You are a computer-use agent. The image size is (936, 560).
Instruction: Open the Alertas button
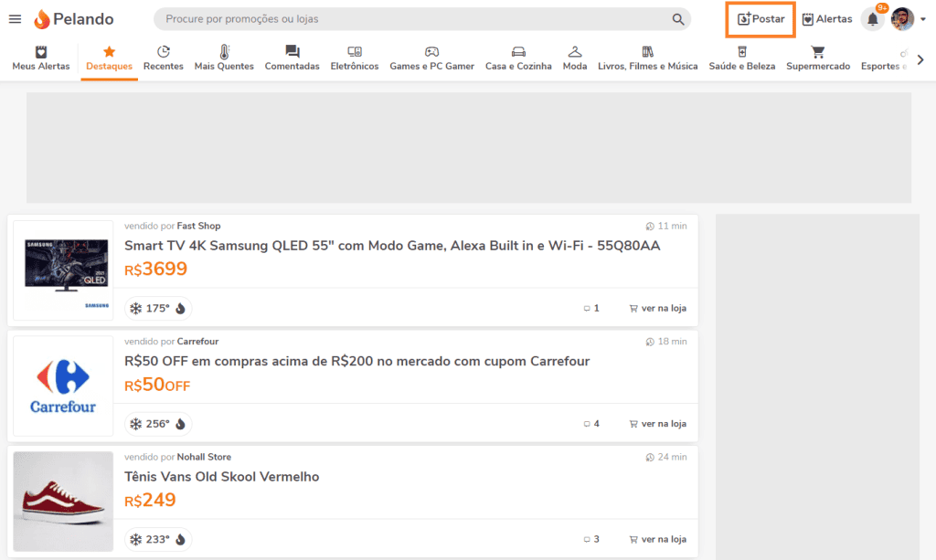coord(826,19)
